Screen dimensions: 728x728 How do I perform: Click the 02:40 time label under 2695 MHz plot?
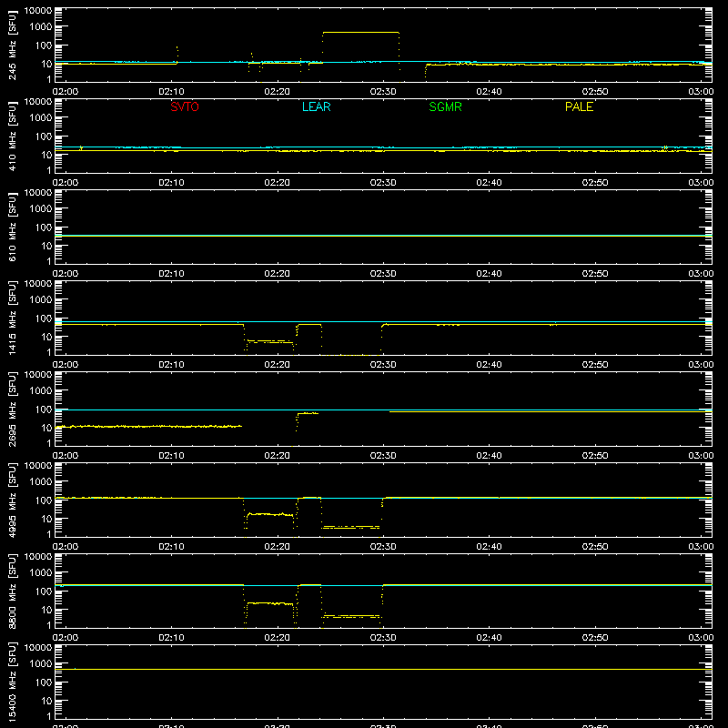click(489, 456)
